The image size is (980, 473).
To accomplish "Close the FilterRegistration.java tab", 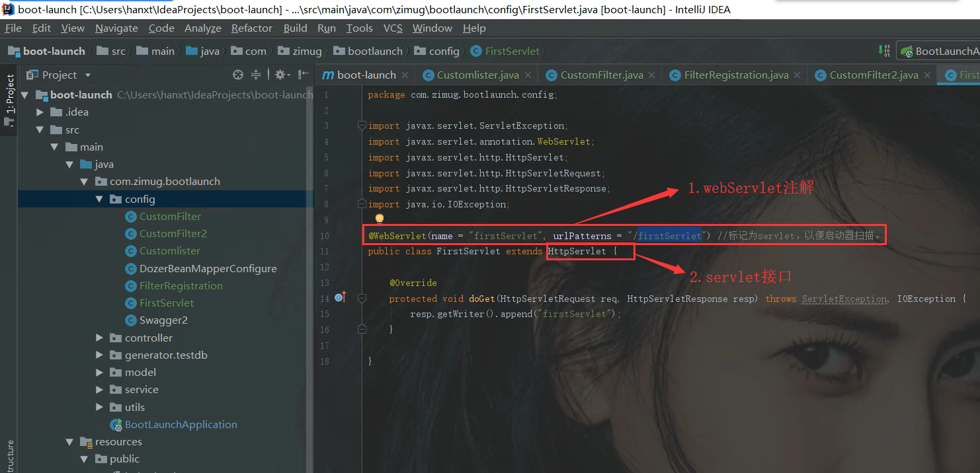I will (797, 75).
